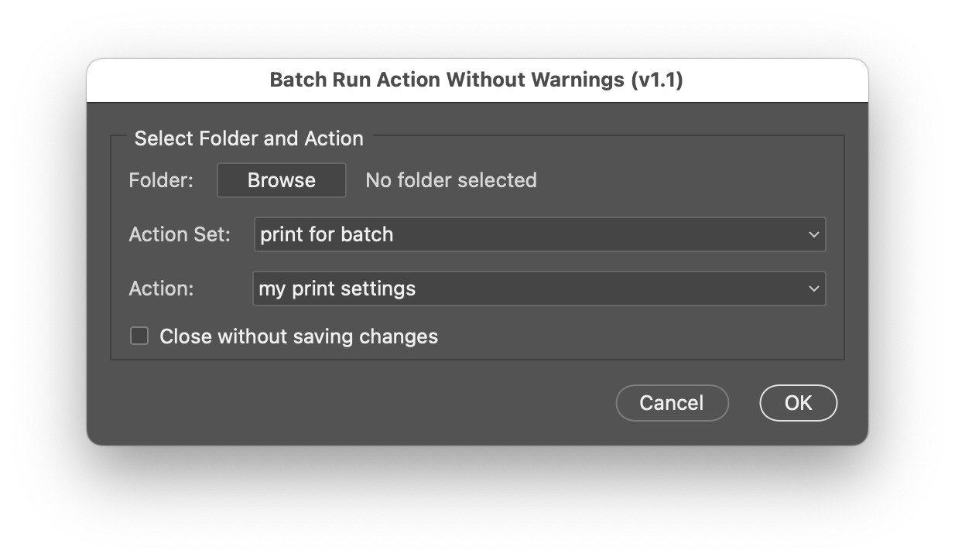Image resolution: width=955 pixels, height=560 pixels.
Task: Select 'print for batch' in Action Set field
Action: (x=539, y=234)
